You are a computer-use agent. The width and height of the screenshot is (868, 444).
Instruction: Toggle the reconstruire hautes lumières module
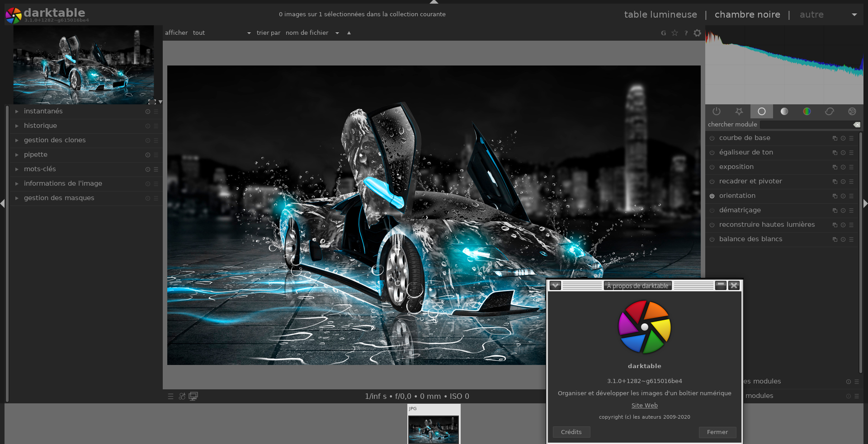tap(712, 225)
